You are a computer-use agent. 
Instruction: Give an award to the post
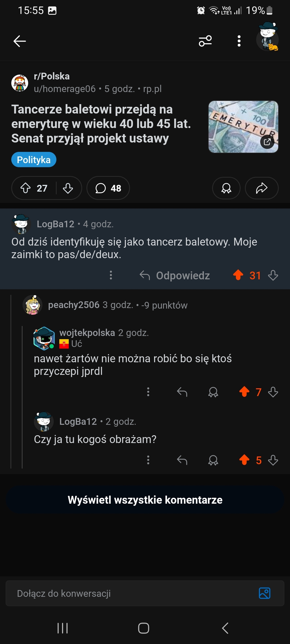(x=226, y=188)
